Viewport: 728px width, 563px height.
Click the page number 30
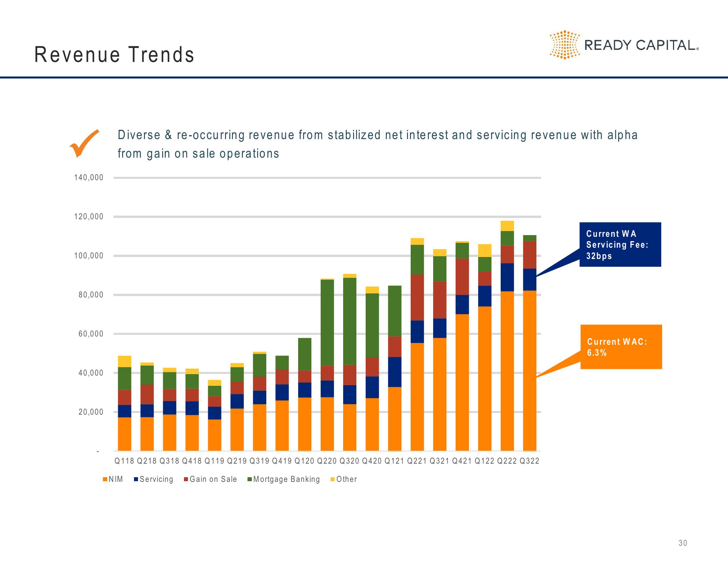point(683,543)
